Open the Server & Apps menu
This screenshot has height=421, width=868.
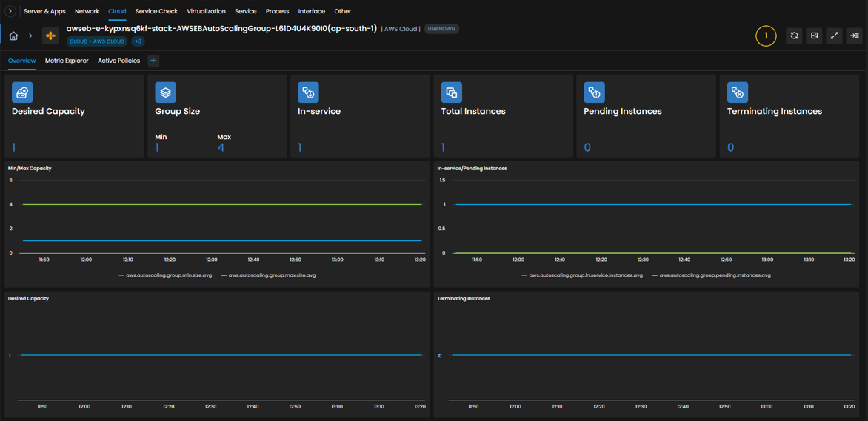tap(45, 11)
